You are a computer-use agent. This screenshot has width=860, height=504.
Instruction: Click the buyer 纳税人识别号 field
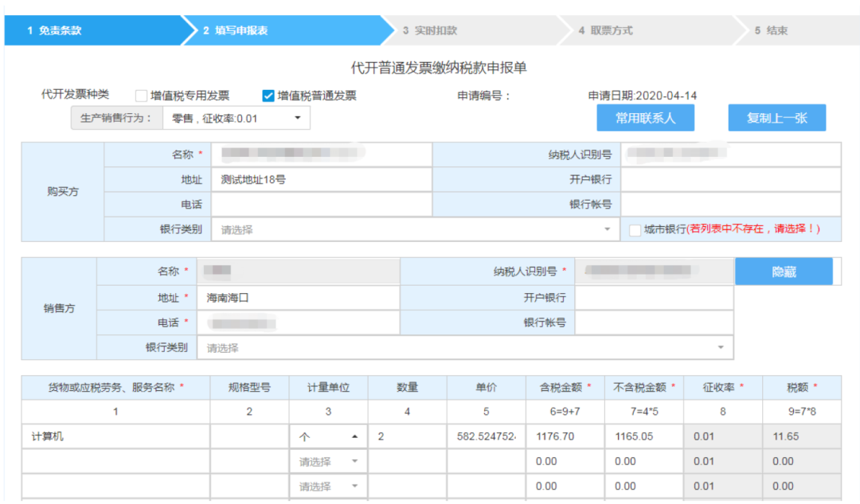tap(730, 154)
